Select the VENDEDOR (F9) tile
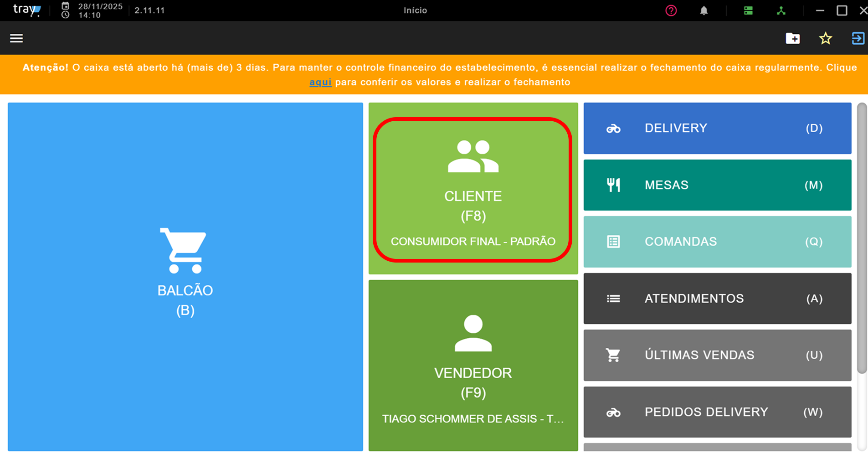Screen dimensions: 868x454 pos(473,366)
